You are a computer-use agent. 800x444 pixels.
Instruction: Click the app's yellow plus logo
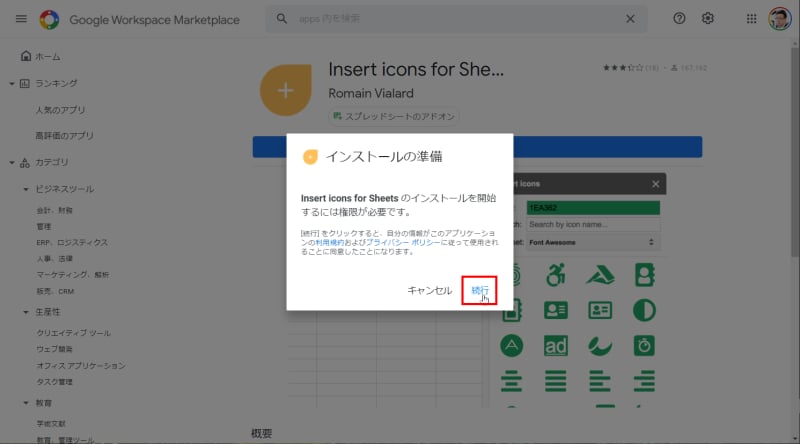pos(286,90)
